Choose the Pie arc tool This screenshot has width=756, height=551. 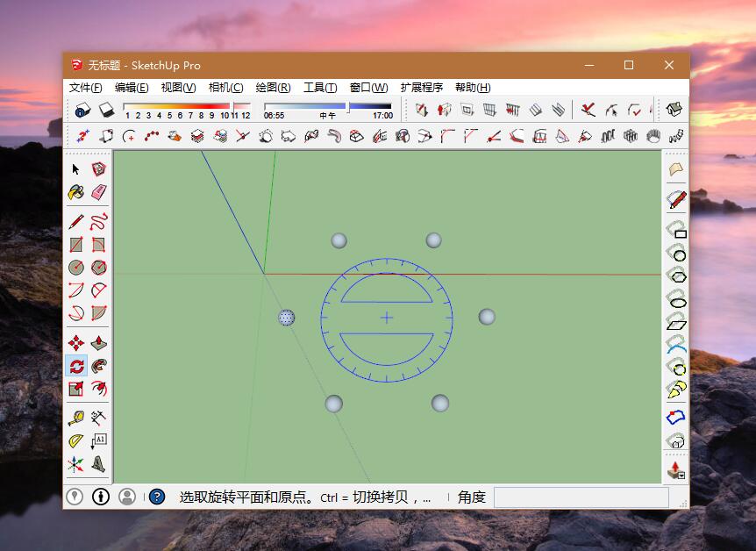tap(98, 313)
